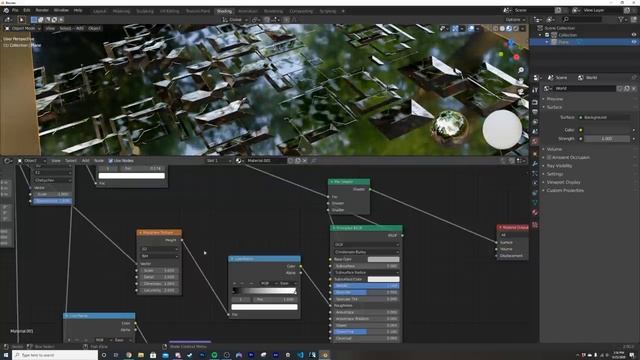Click the World name field

tap(584, 89)
